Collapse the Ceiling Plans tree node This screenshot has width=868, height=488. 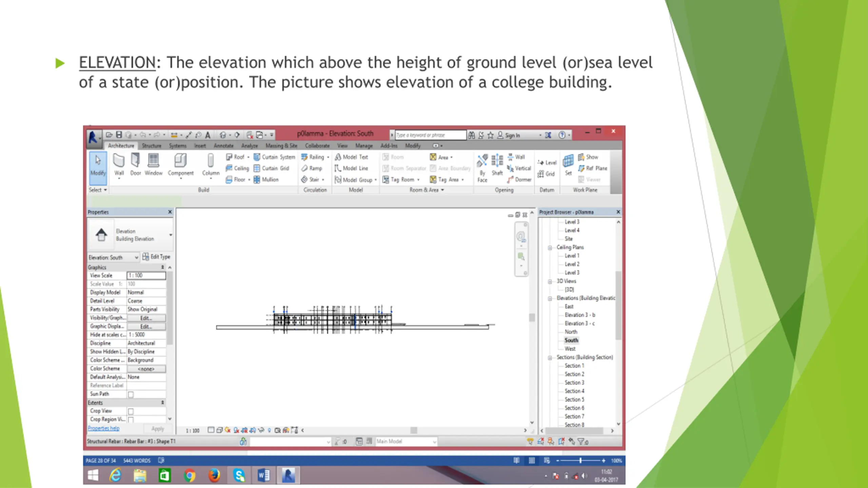(x=550, y=248)
